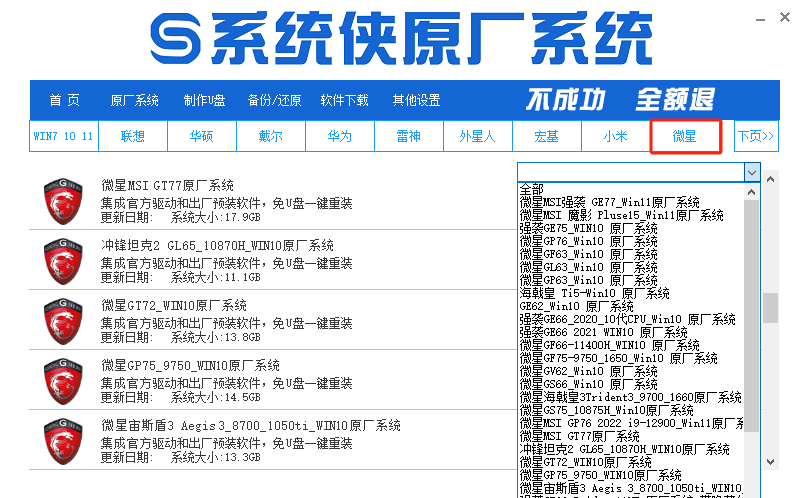The height and width of the screenshot is (498, 808).
Task: Go to next brands page with 下页>>
Action: point(756,136)
